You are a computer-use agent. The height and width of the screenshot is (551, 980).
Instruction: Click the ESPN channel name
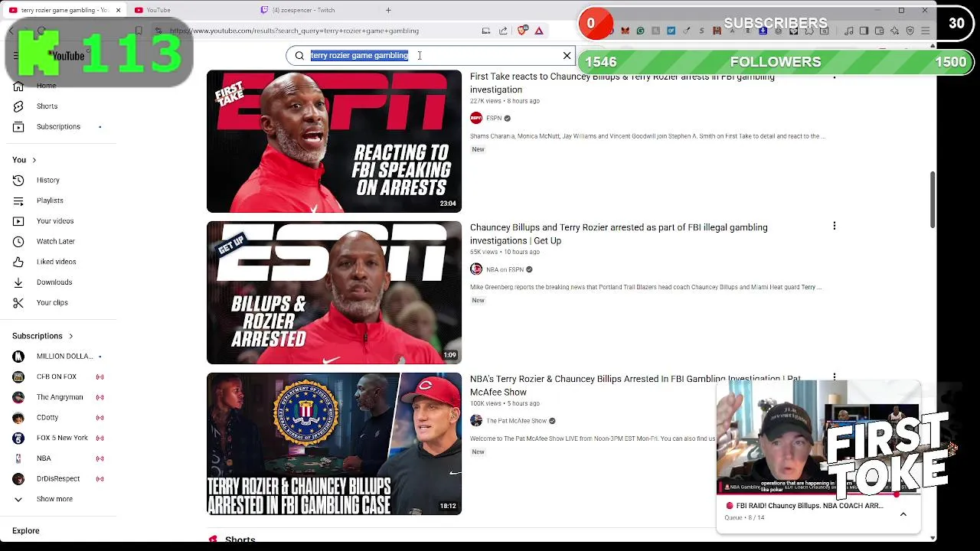494,118
